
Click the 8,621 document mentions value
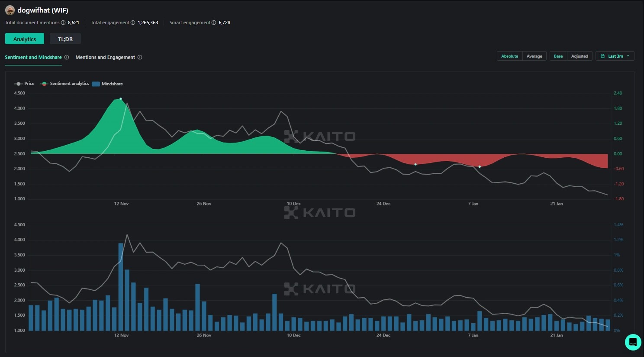(x=74, y=23)
